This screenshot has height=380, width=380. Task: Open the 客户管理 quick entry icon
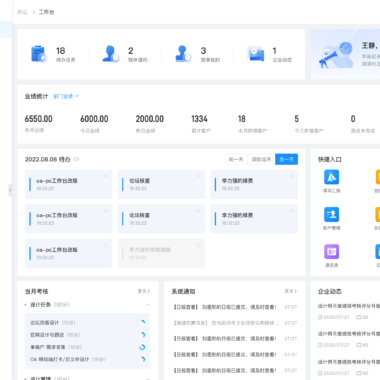(331, 214)
